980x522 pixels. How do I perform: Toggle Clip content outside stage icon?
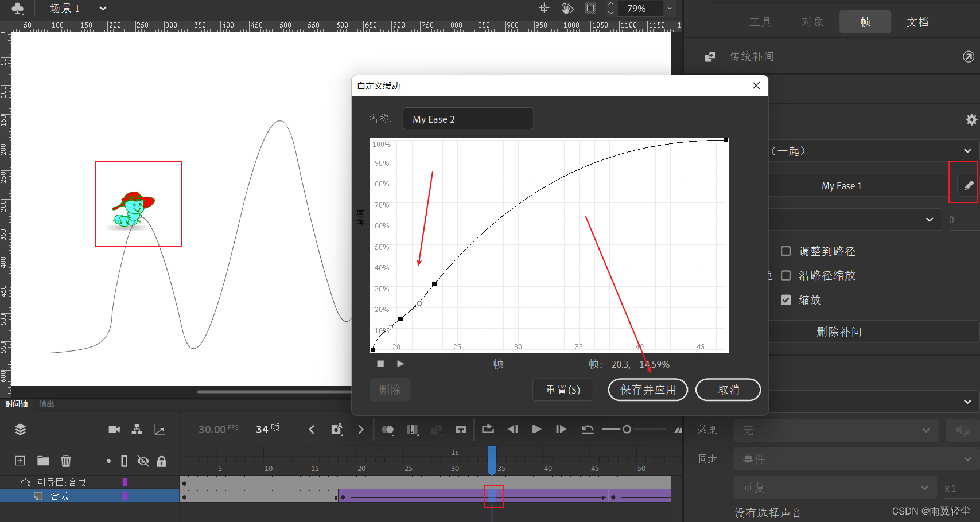point(590,8)
